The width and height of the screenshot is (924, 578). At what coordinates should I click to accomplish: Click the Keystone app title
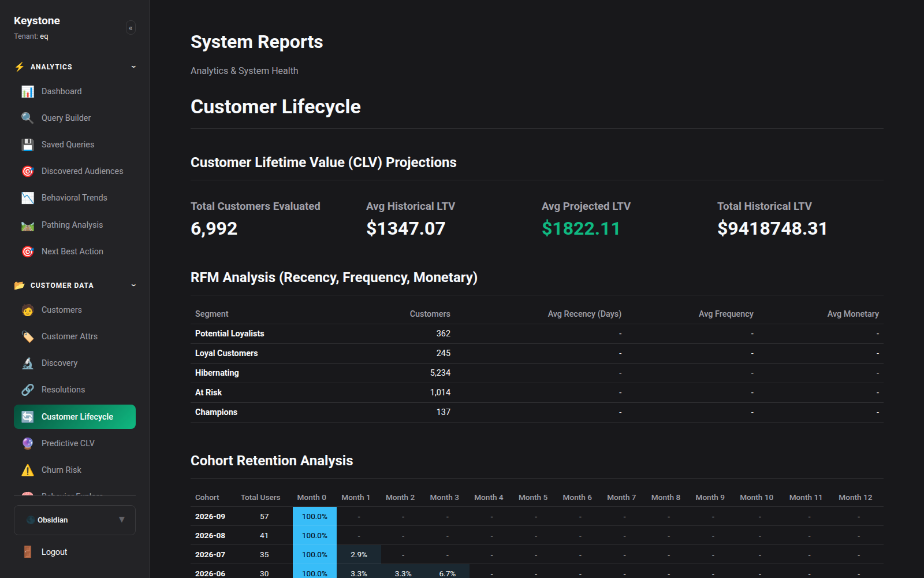(x=37, y=21)
